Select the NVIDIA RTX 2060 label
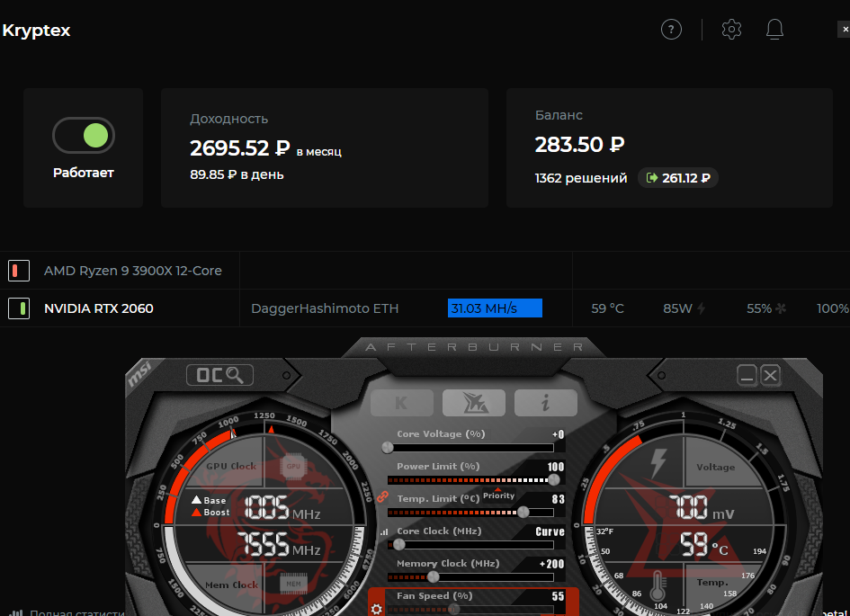The width and height of the screenshot is (850, 616). click(99, 308)
